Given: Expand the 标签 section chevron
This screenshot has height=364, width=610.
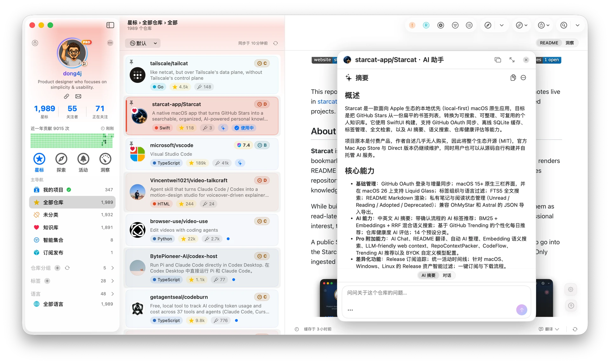Looking at the screenshot, I should click(x=112, y=281).
